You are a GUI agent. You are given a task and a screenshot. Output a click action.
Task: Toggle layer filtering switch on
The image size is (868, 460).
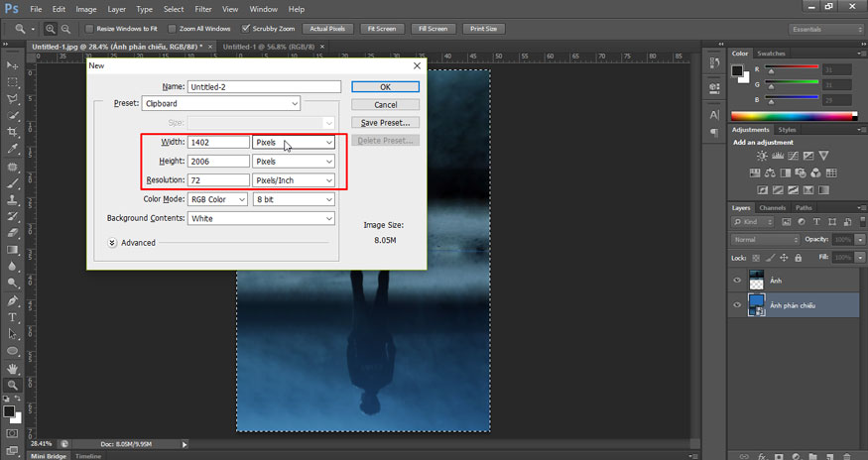(x=863, y=221)
